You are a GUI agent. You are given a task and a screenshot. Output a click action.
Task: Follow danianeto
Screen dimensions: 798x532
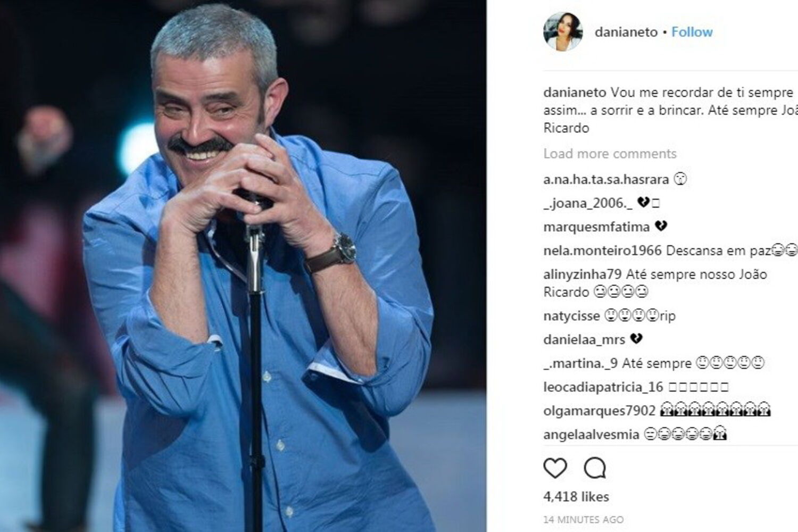(692, 32)
